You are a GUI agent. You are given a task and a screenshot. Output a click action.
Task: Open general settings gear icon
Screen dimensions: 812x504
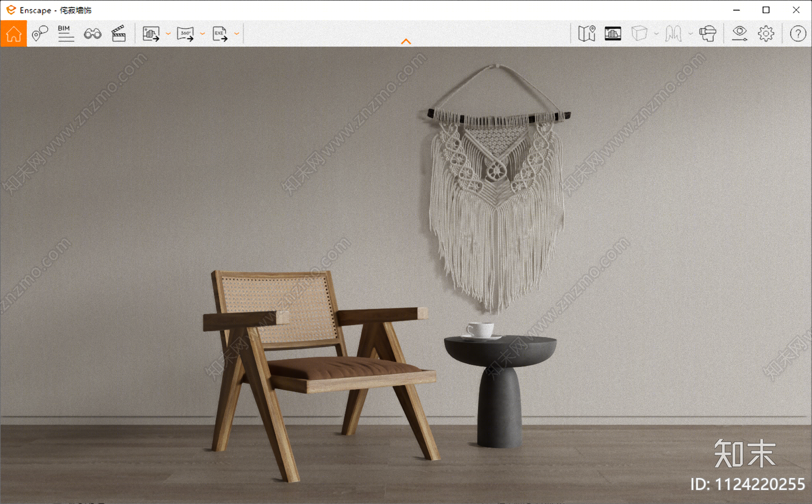(766, 34)
